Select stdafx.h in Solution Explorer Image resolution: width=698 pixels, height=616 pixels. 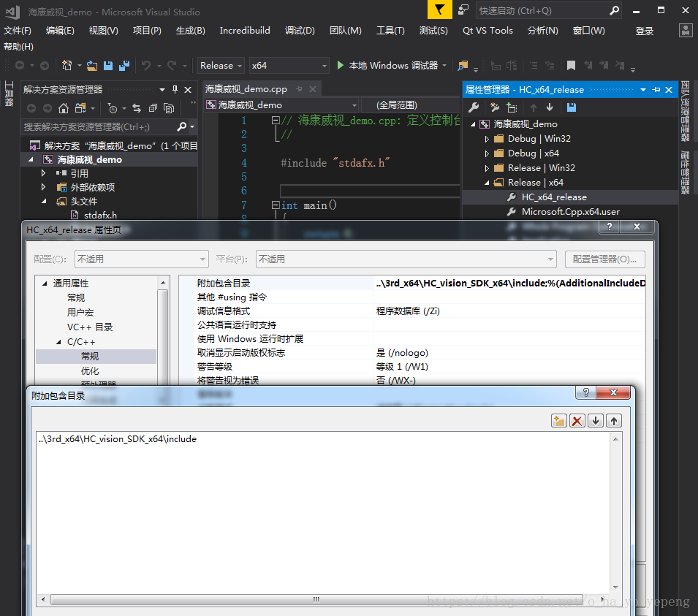point(101,216)
